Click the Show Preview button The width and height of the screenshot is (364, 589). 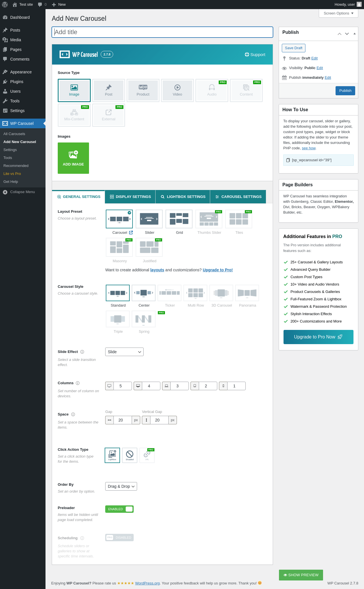point(301,575)
